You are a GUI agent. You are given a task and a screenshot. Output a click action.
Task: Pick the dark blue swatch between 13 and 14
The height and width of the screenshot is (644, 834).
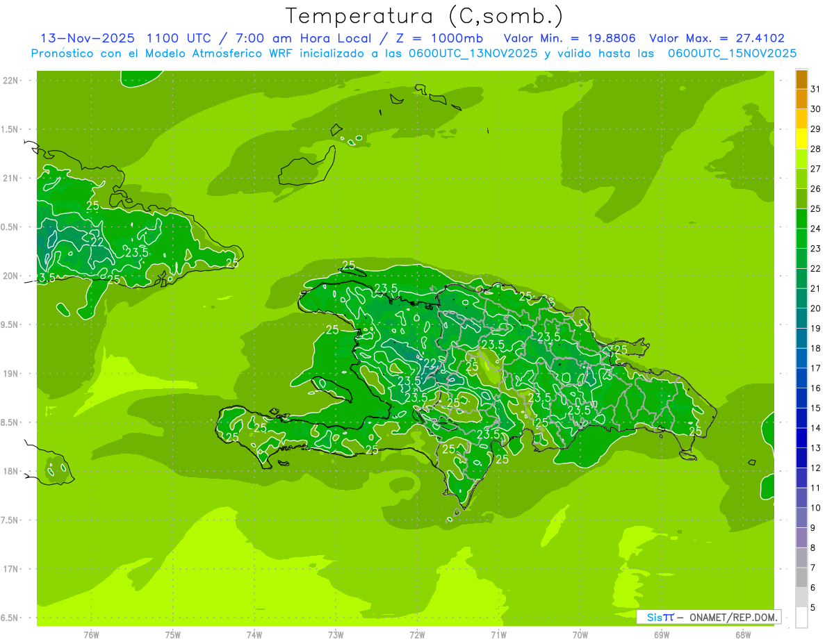point(801,438)
